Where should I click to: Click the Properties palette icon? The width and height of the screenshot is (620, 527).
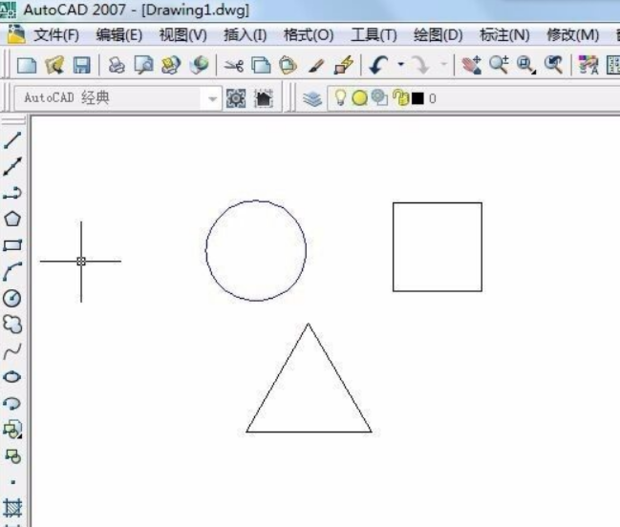click(588, 65)
